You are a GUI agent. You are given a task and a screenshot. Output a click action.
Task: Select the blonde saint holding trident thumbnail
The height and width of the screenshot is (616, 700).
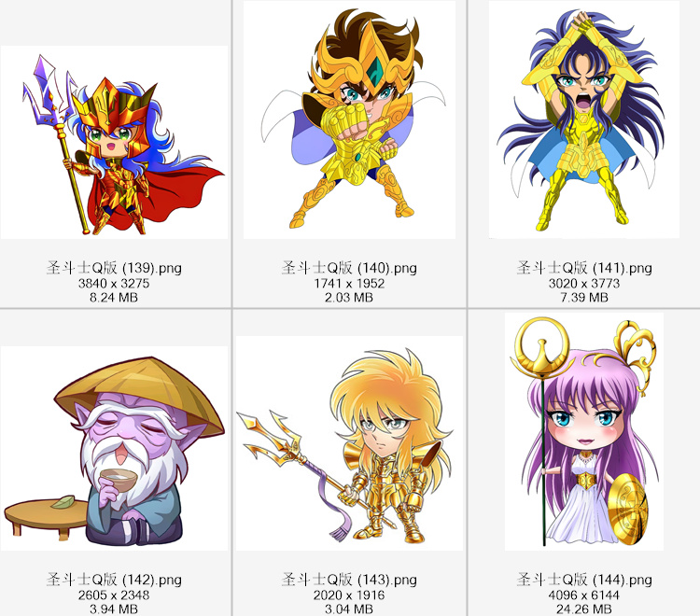(350, 443)
